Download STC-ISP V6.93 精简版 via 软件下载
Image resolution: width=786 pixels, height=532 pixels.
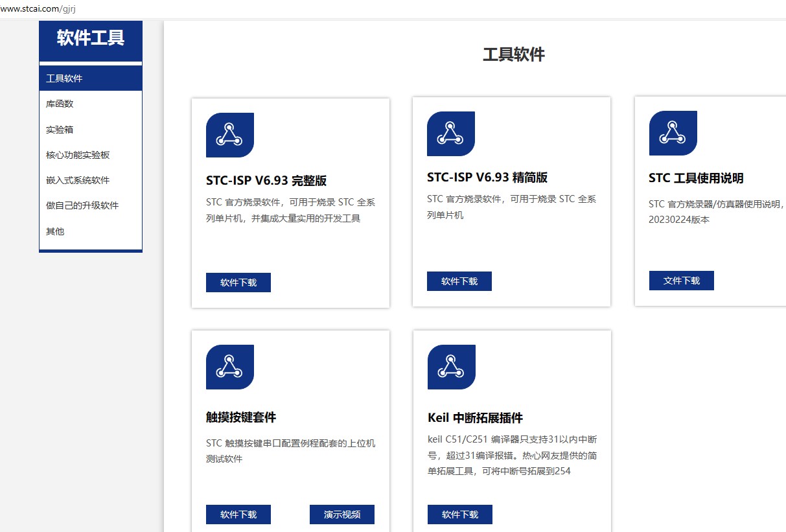click(459, 281)
